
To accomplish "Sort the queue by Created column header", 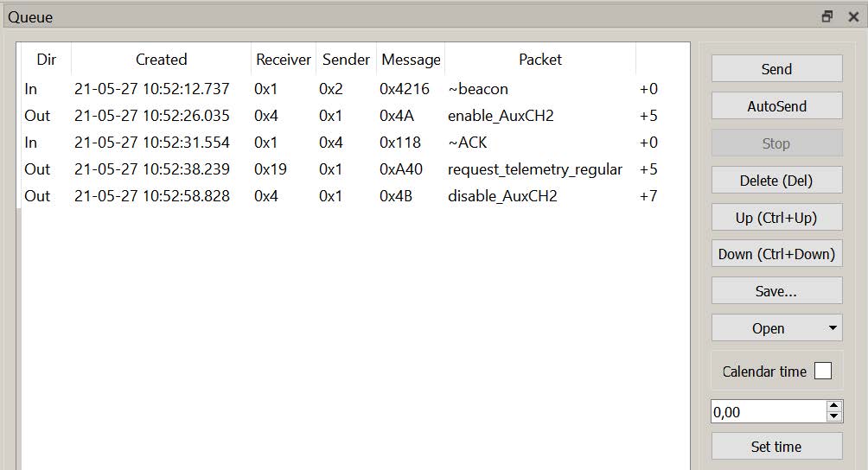I will point(161,60).
